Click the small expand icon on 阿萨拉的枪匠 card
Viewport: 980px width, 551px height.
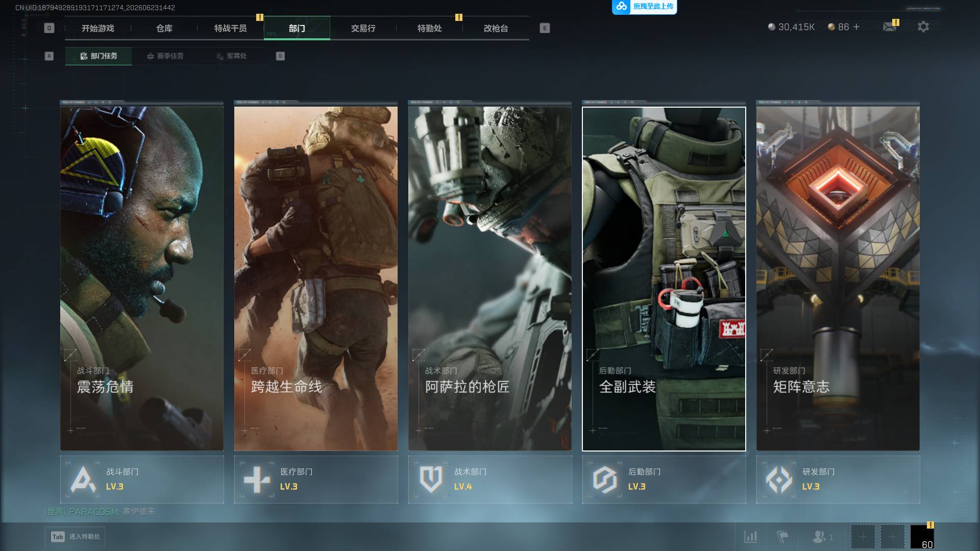click(x=419, y=355)
